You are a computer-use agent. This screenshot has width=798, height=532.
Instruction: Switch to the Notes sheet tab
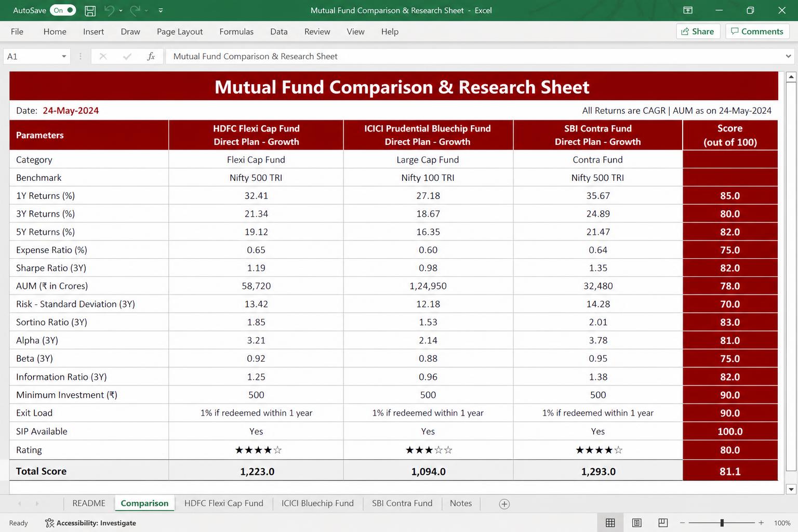pyautogui.click(x=461, y=503)
